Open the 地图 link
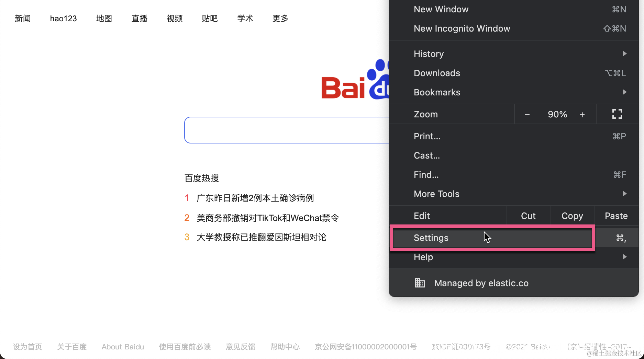 [104, 19]
